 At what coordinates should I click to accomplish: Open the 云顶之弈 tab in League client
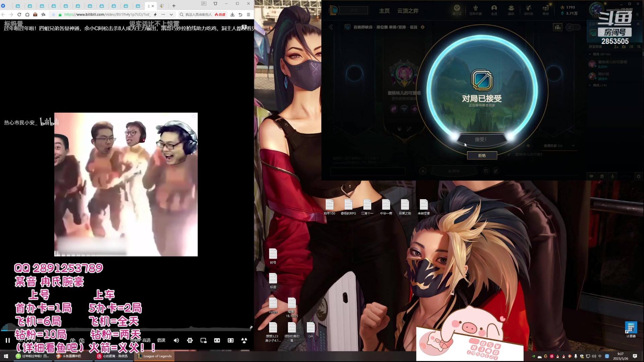click(408, 11)
